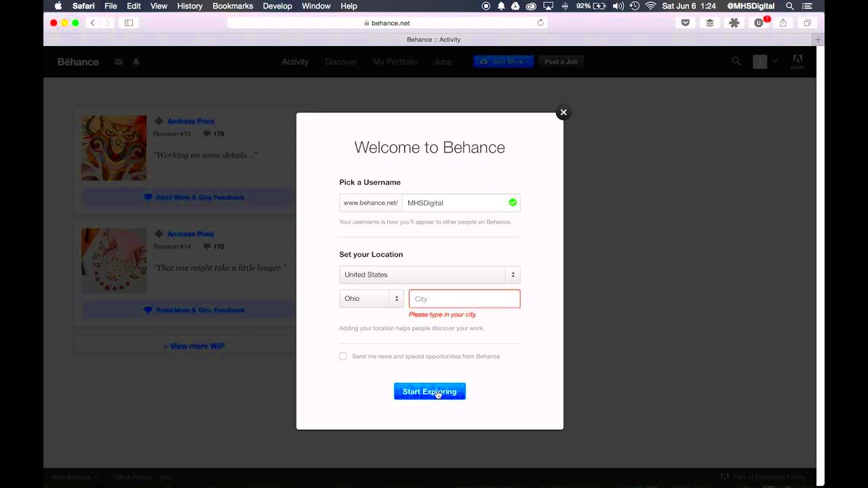Image resolution: width=868 pixels, height=488 pixels.
Task: Click the Google Drive menu bar icon
Action: (515, 6)
